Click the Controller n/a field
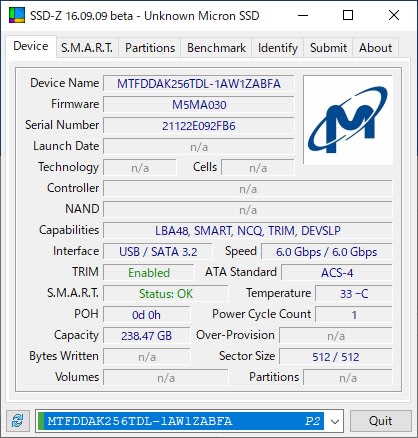This screenshot has height=438, width=418. (248, 189)
